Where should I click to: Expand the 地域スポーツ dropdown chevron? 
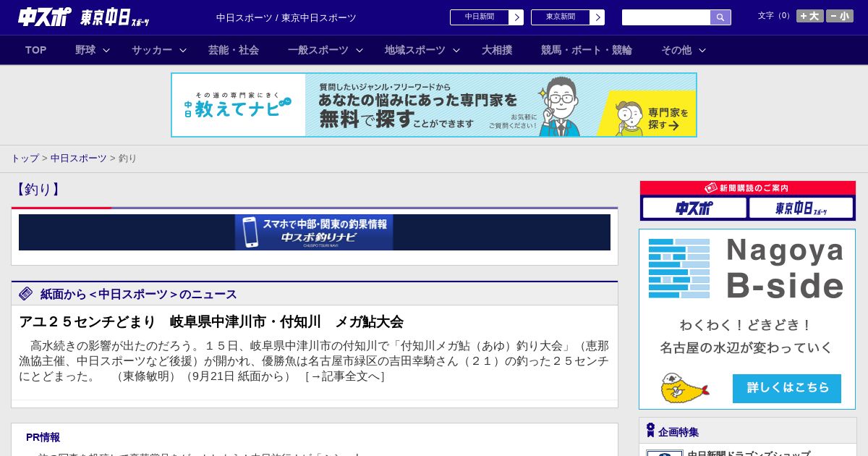coord(456,50)
